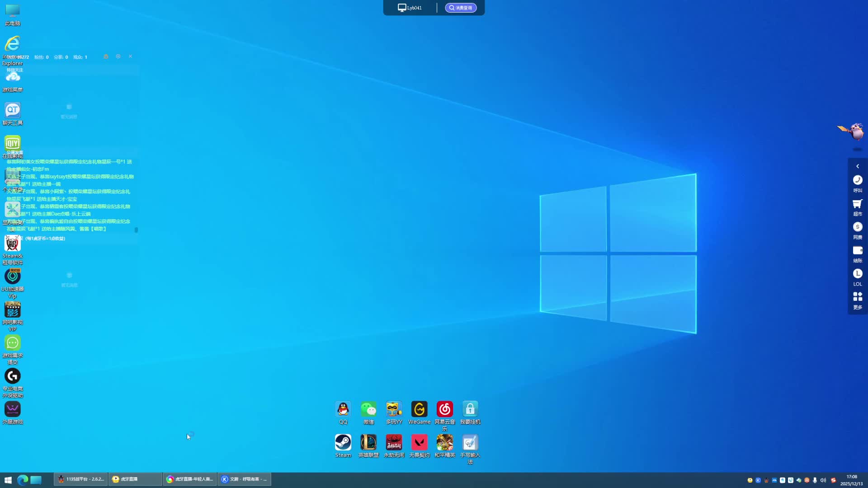Open 英雄联盟 game shortcut
This screenshot has width=868, height=488.
(368, 443)
